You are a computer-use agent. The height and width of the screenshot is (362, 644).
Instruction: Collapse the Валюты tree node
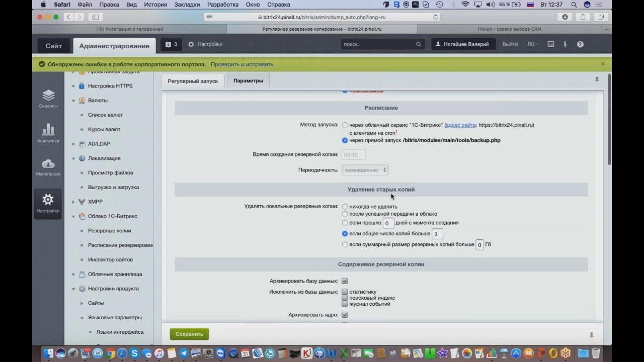pyautogui.click(x=73, y=101)
